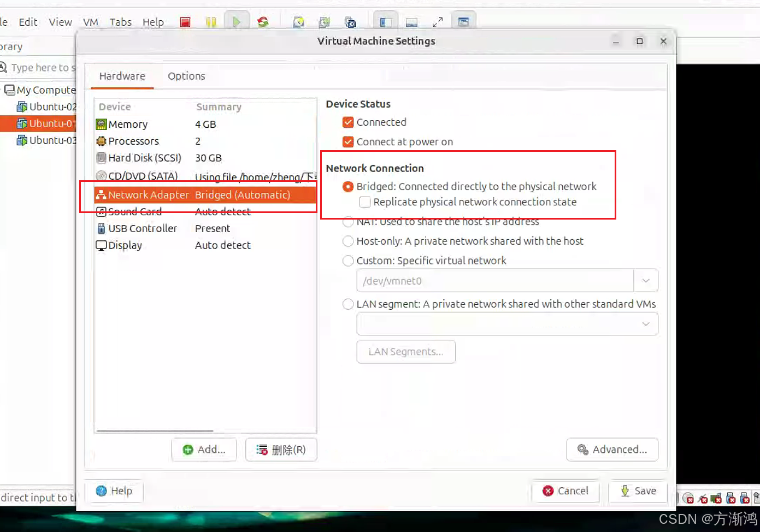This screenshot has height=532, width=760.
Task: Click the Restart guest toolbar icon
Action: pos(263,22)
